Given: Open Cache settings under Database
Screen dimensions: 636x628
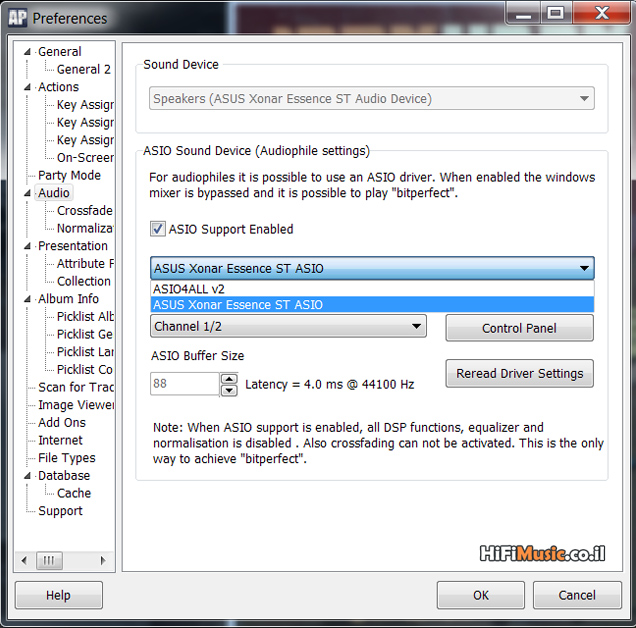Looking at the screenshot, I should [74, 493].
